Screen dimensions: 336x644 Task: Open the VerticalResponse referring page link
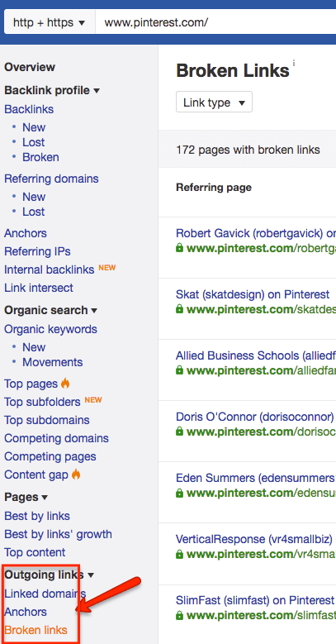click(256, 539)
